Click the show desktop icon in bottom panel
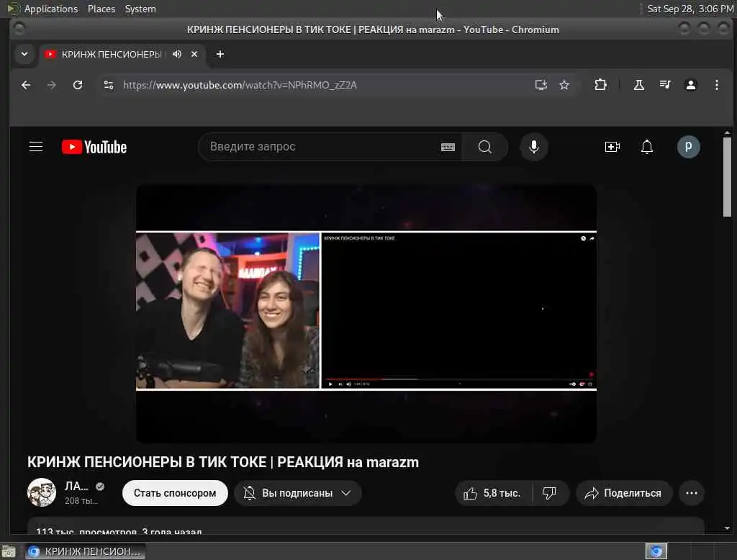This screenshot has height=560, width=737. point(9,551)
